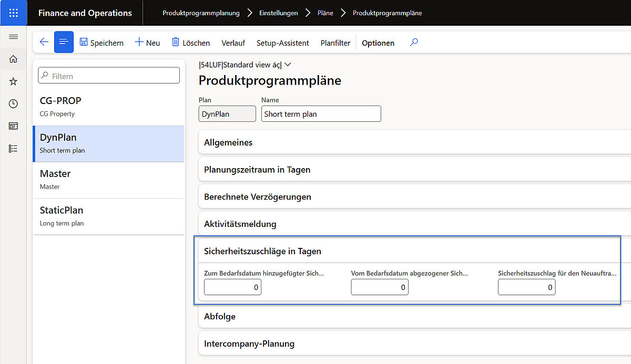The image size is (631, 364).
Task: Open the Optionen menu
Action: (378, 43)
